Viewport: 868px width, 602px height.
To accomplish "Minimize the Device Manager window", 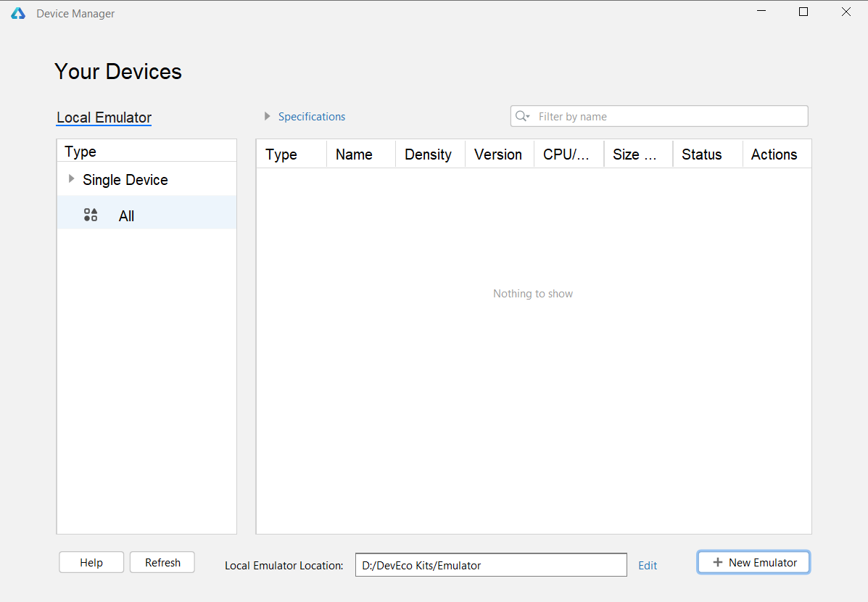I will [761, 11].
